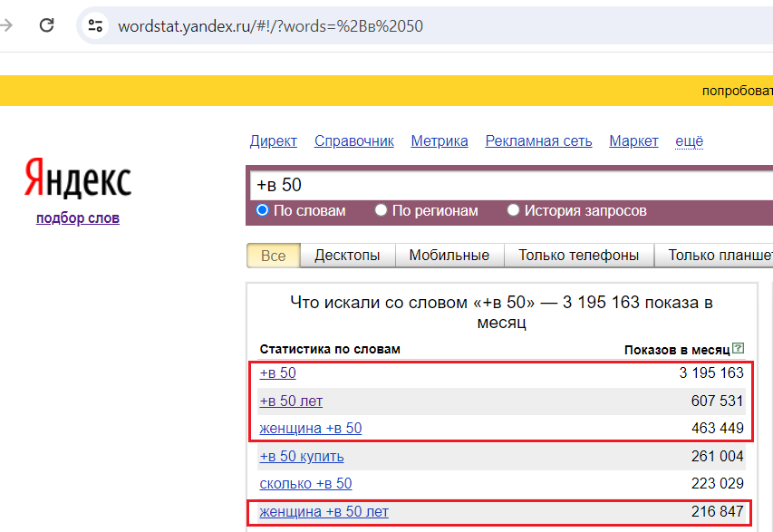The image size is (773, 532).
Task: Reload the page with the refresh icon
Action: coord(47,25)
